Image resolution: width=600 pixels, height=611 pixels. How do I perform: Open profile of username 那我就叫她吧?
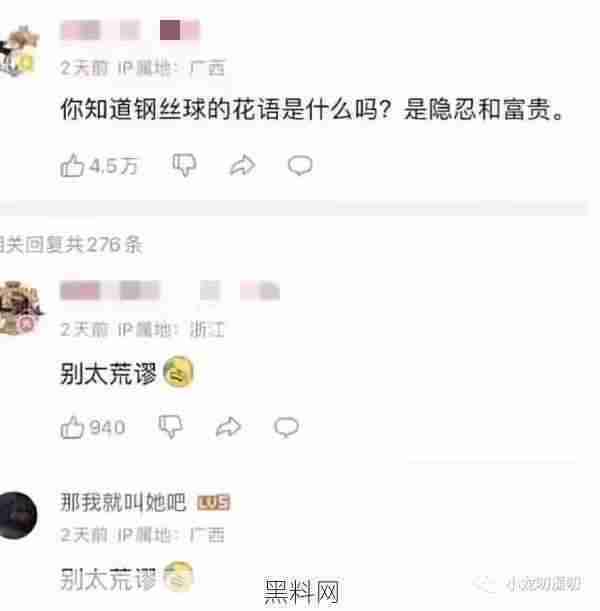click(123, 502)
